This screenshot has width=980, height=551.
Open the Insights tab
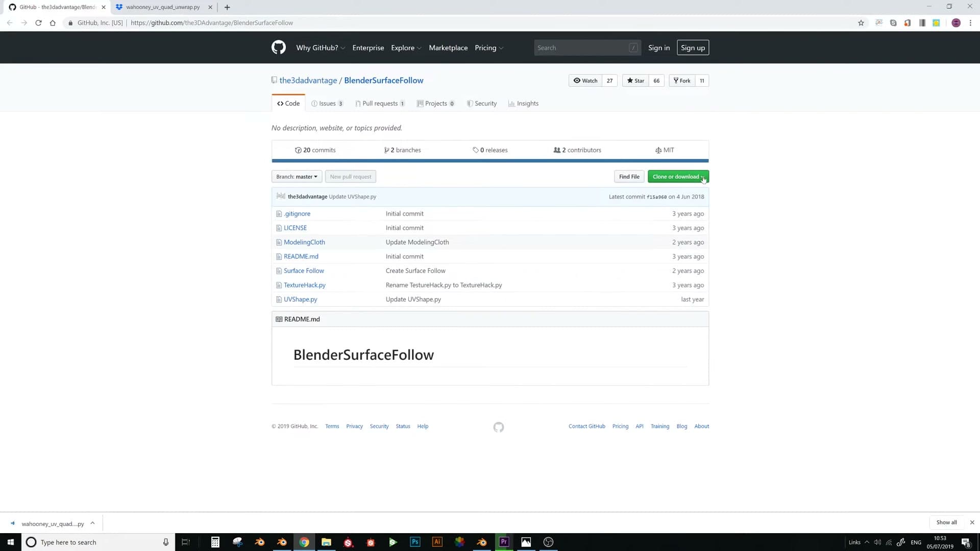[x=523, y=103]
